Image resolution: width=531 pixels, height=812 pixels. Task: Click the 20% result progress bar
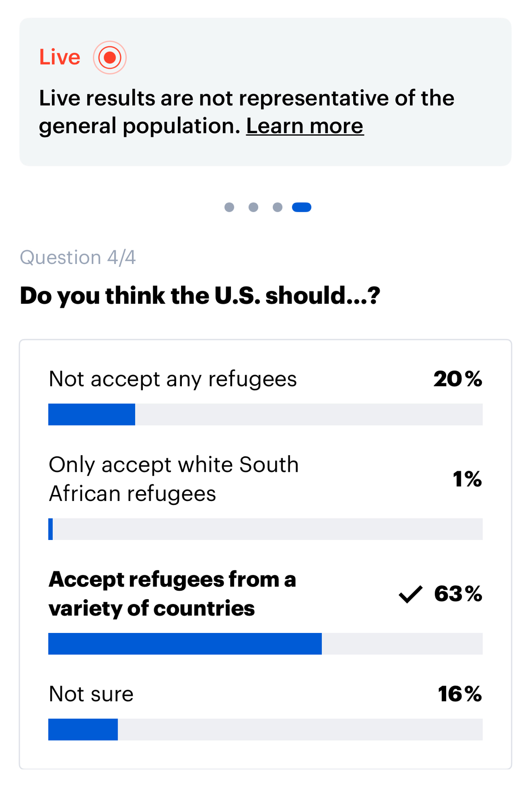(265, 415)
